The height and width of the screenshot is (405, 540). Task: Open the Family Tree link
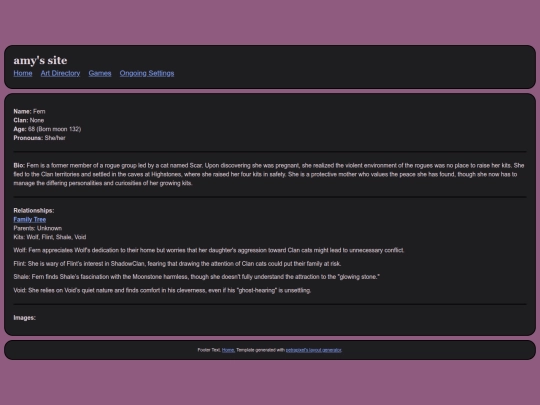click(x=30, y=219)
